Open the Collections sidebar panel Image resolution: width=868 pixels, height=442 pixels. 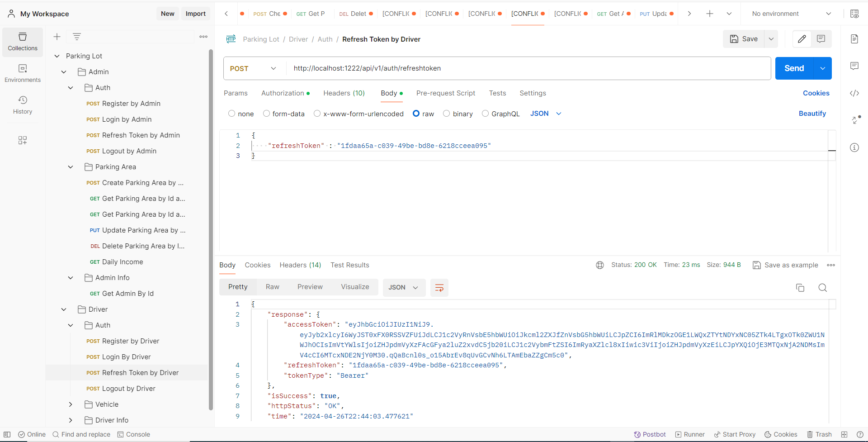(23, 42)
